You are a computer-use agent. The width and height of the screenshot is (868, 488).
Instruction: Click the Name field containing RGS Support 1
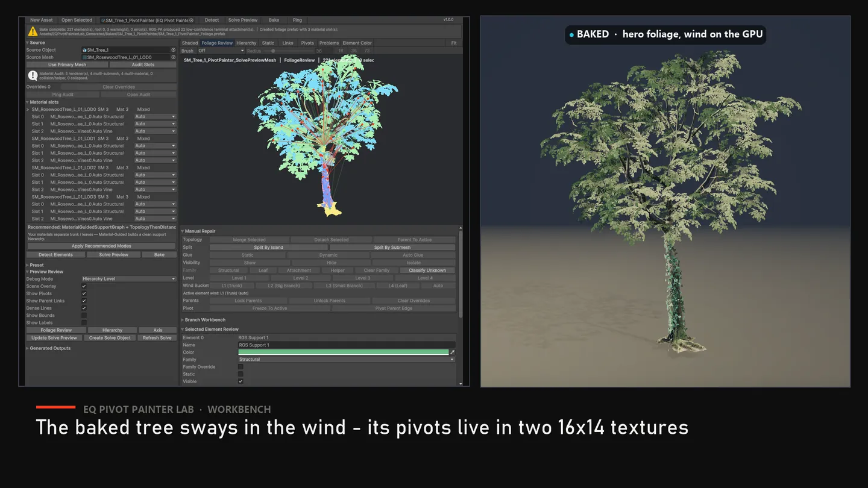(x=347, y=345)
